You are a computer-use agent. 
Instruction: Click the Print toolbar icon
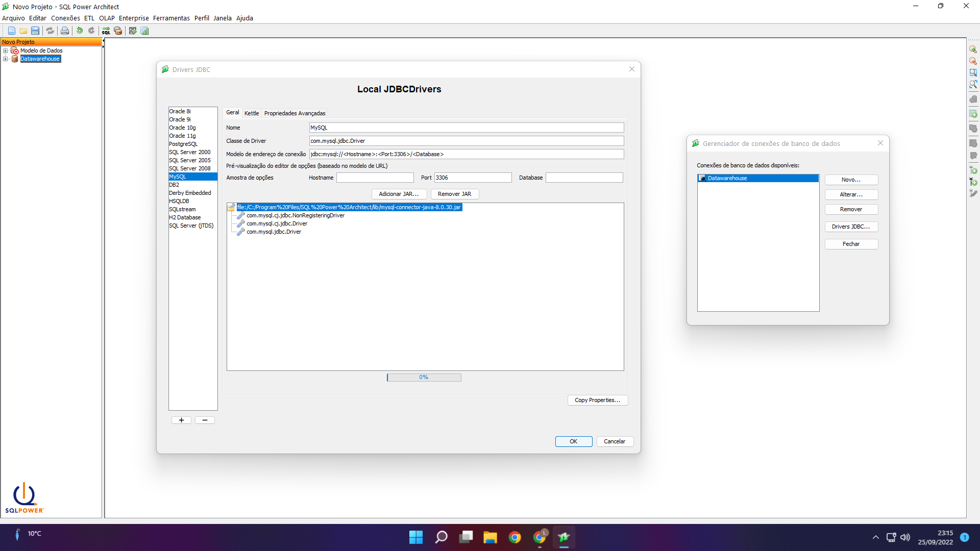65,31
